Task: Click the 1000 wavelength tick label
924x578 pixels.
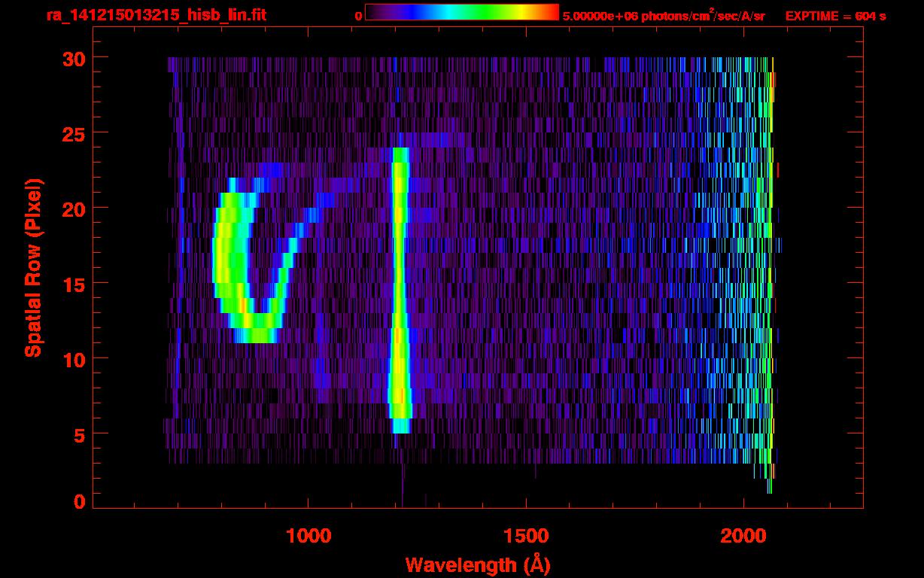Action: click(x=309, y=536)
